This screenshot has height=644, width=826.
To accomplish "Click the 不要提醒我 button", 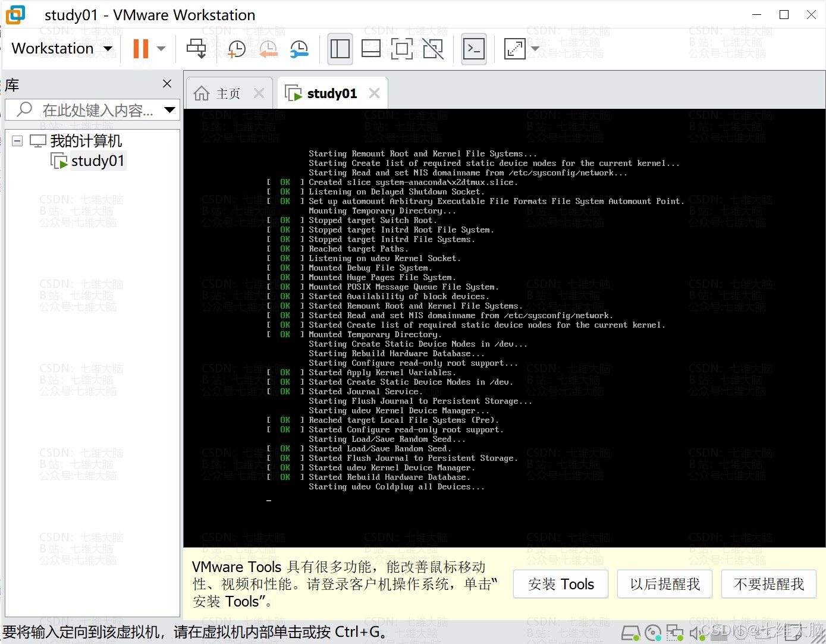I will (x=769, y=584).
